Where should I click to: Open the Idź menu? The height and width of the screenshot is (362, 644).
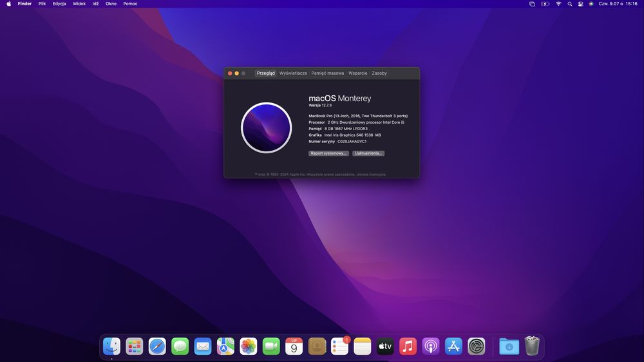pyautogui.click(x=96, y=4)
